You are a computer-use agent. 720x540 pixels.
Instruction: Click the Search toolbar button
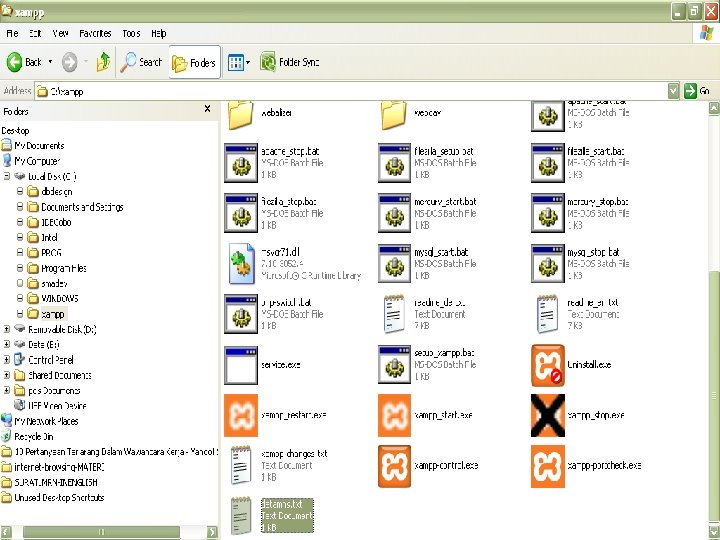141,62
